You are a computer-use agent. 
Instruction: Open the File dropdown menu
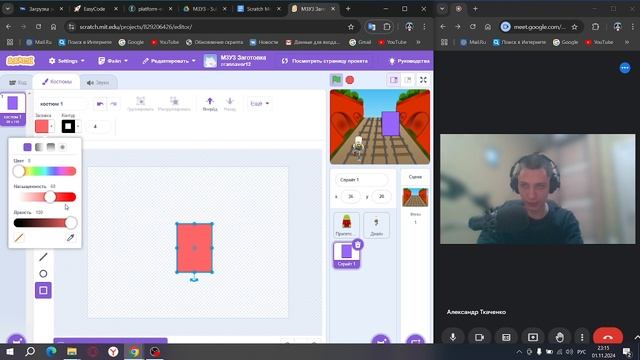tap(113, 61)
